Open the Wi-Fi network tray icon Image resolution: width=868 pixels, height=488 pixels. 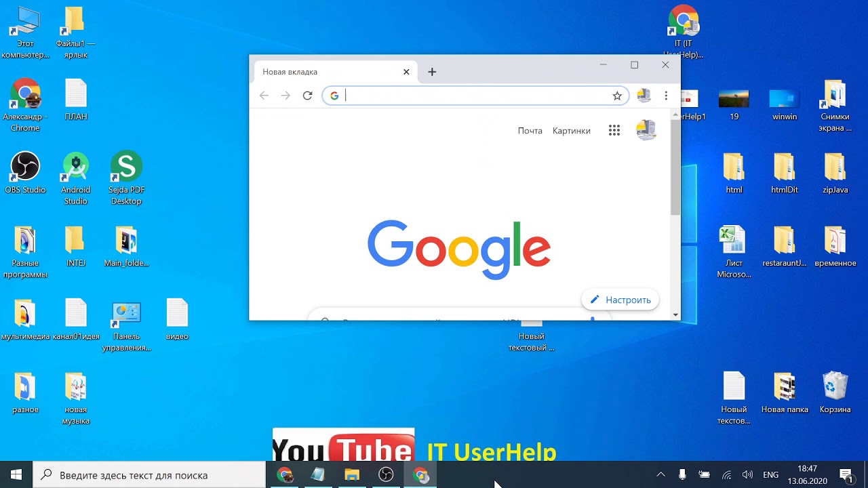pos(726,474)
